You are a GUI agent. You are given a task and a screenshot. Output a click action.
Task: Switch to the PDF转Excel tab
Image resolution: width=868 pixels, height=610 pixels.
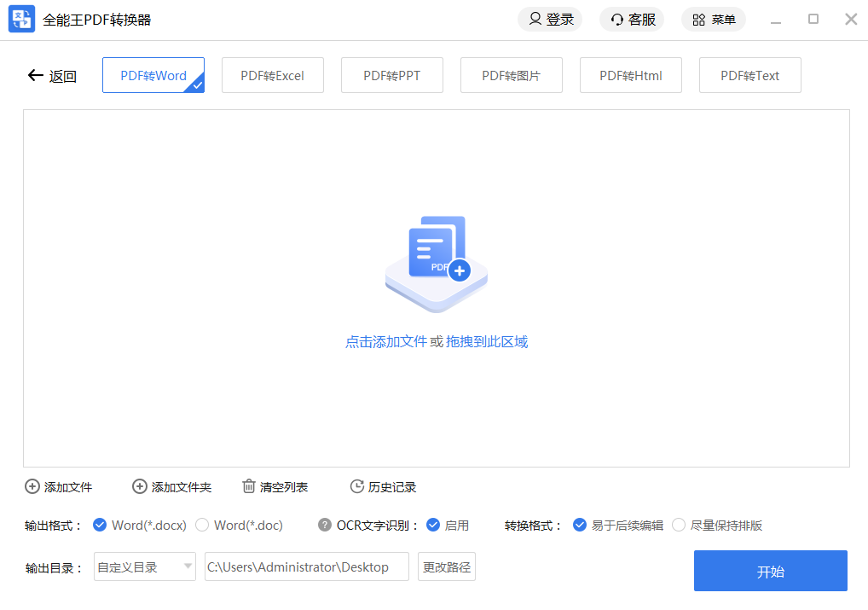272,75
